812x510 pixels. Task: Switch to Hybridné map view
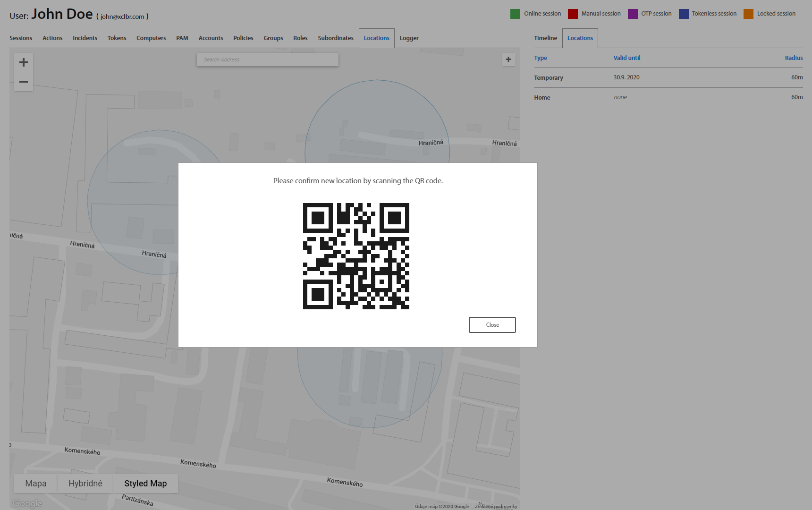[x=85, y=484]
